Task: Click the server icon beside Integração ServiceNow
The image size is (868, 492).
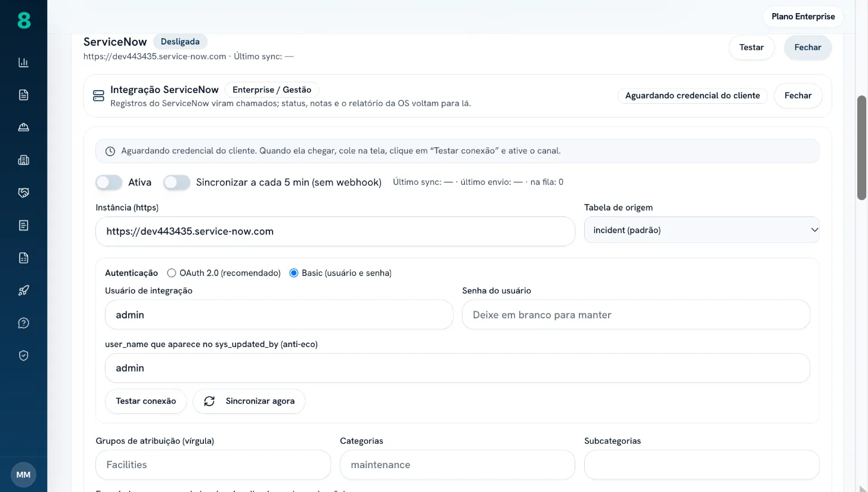Action: (98, 95)
